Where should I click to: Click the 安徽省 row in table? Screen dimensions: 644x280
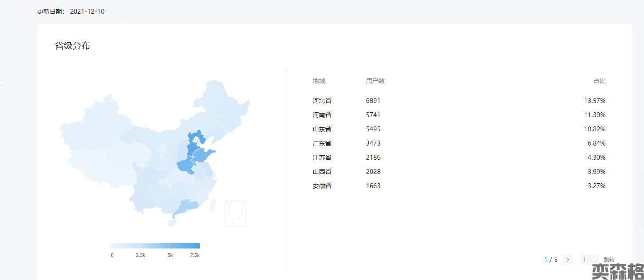coord(458,186)
